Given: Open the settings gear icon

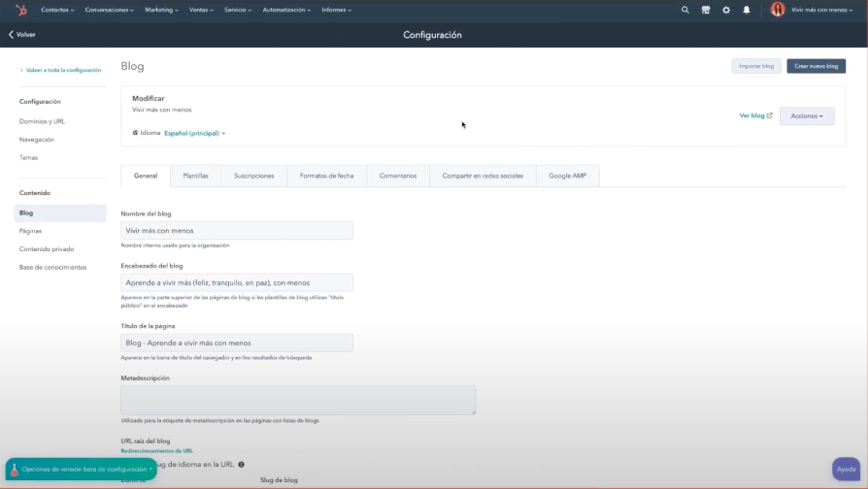Looking at the screenshot, I should click(x=725, y=10).
